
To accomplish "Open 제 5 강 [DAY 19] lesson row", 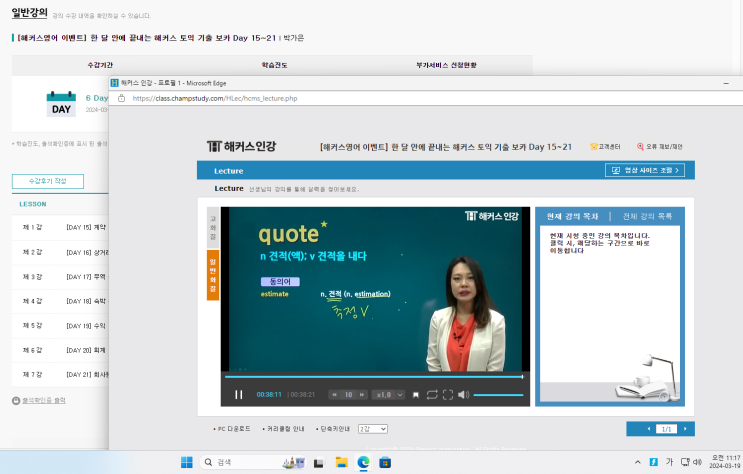I will [x=60, y=326].
